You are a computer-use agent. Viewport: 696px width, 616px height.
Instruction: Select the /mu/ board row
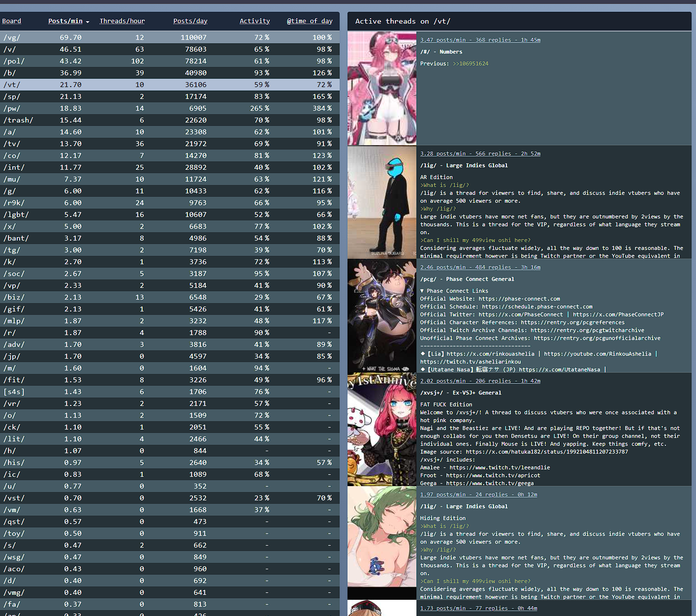point(170,179)
